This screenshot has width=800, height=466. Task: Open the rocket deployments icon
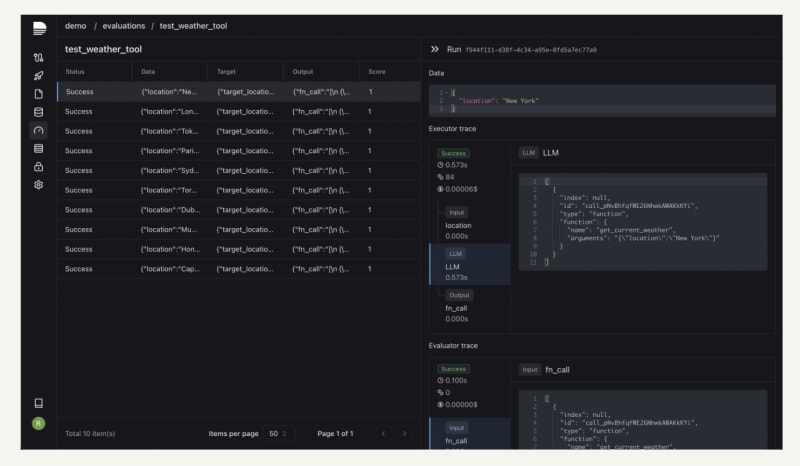(x=39, y=76)
